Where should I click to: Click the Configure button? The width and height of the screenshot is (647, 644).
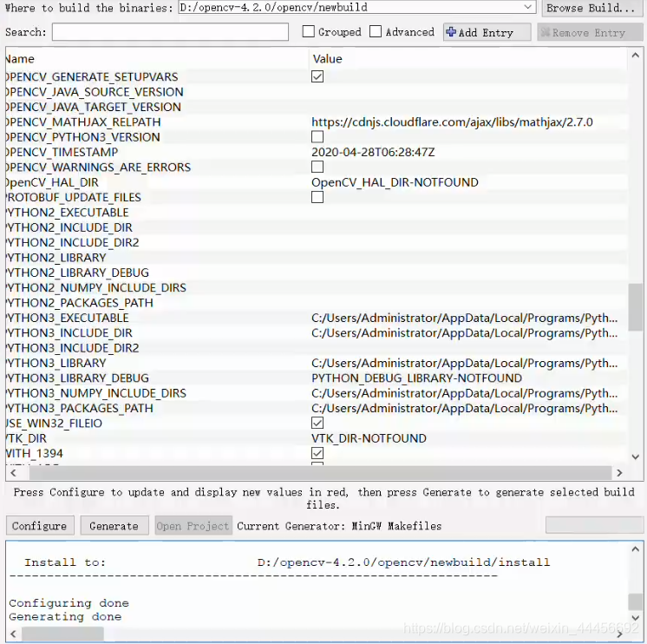(x=40, y=525)
